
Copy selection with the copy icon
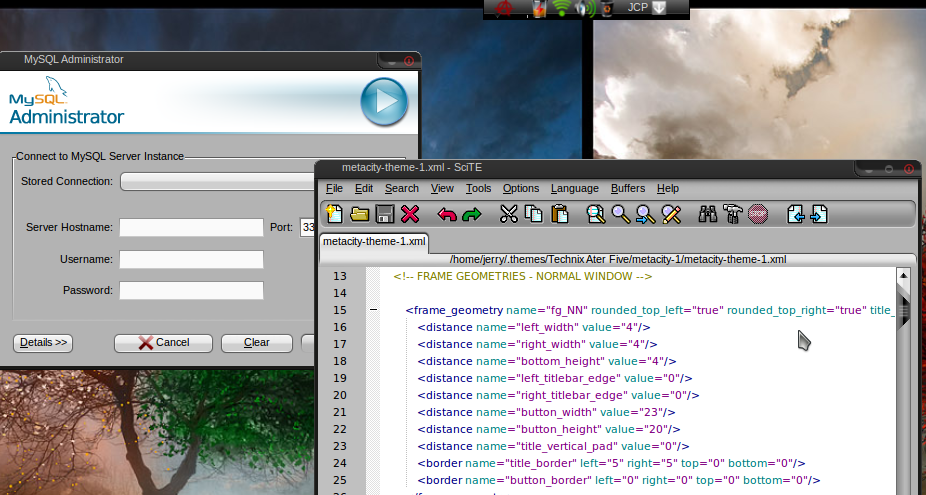[x=534, y=214]
